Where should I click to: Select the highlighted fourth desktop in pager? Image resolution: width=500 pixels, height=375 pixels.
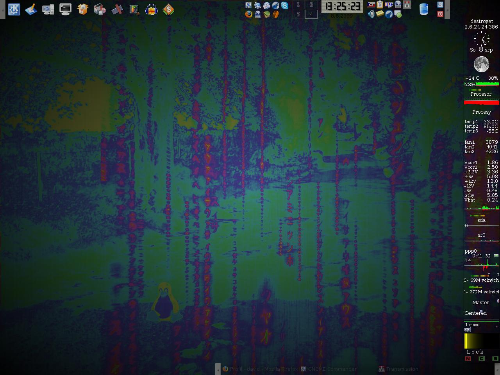pos(311,14)
